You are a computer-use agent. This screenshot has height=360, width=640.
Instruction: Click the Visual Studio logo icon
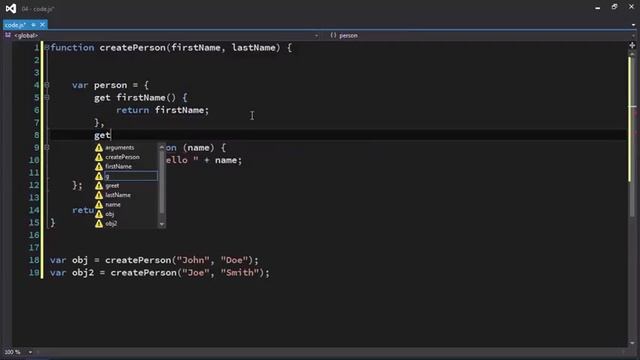click(11, 9)
